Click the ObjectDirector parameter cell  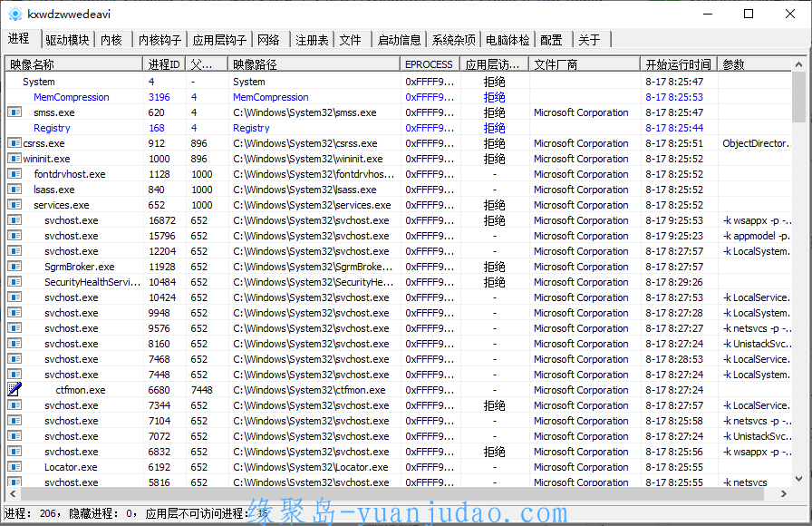pos(756,143)
